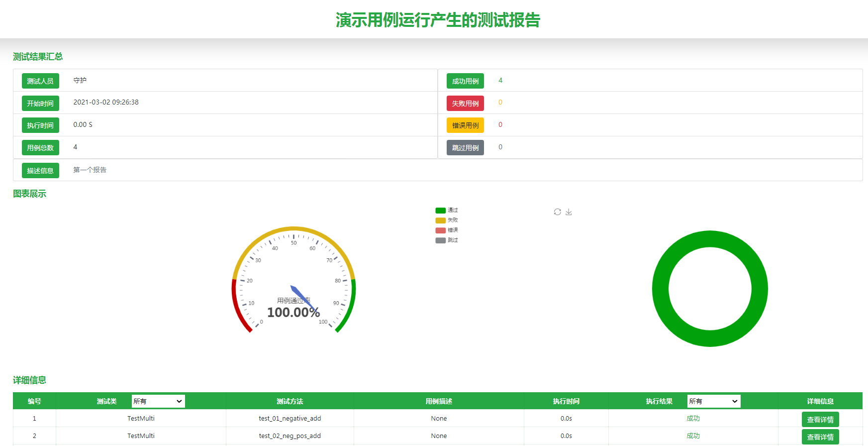This screenshot has width=868, height=446.
Task: Click the 测试人员 green label
Action: coord(40,81)
